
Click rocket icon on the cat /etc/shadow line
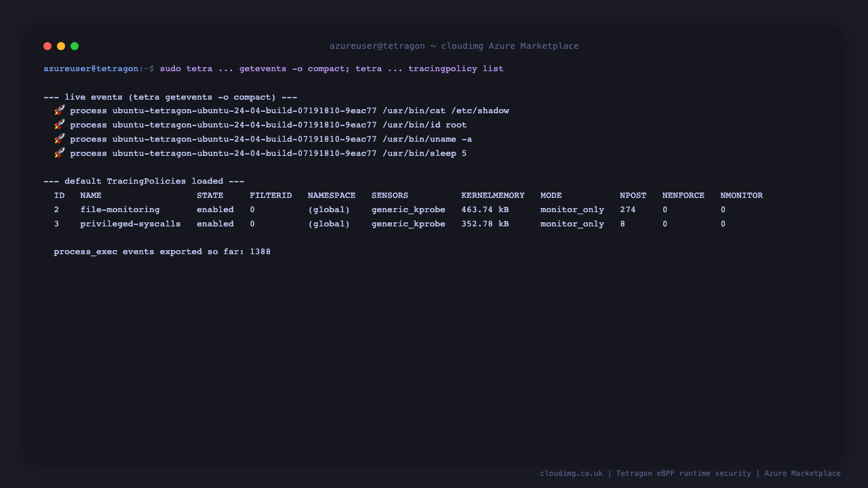pos(60,110)
